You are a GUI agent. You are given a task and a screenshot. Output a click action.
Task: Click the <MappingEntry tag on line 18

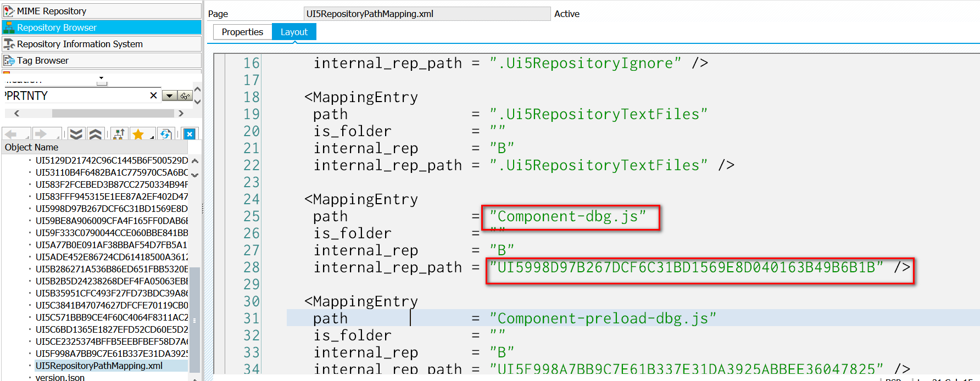click(x=361, y=97)
